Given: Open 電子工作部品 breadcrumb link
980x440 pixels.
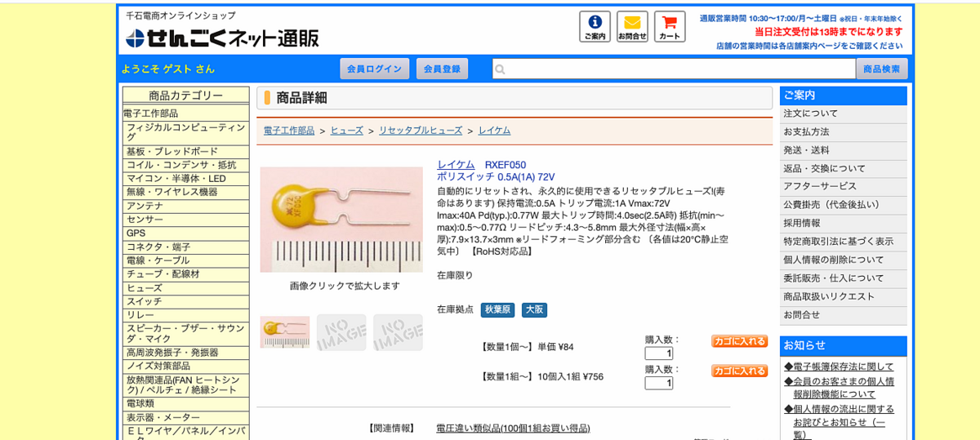Looking at the screenshot, I should tap(289, 131).
